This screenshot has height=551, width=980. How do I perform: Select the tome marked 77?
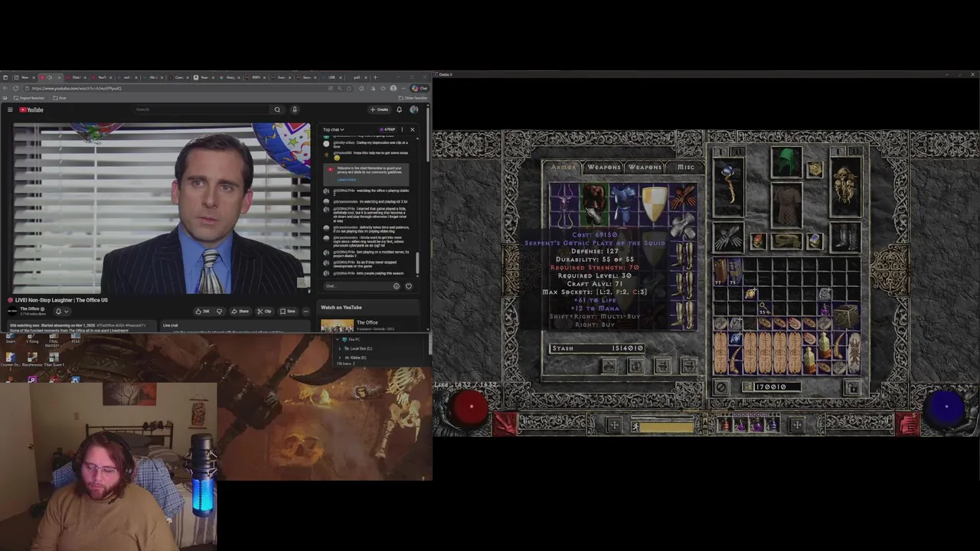(x=720, y=273)
